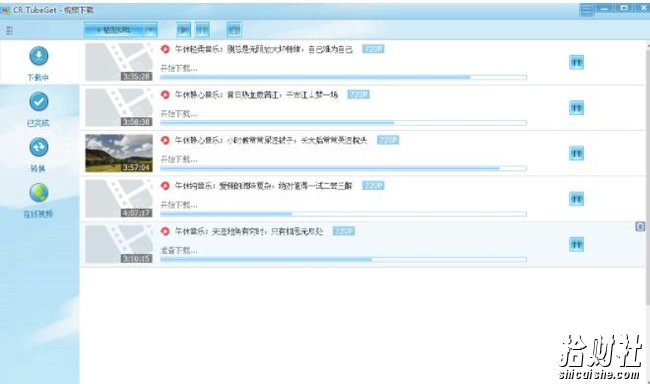This screenshot has width=650, height=384.
Task: Click the small icon at the last row's right edge
Action: tap(640, 226)
